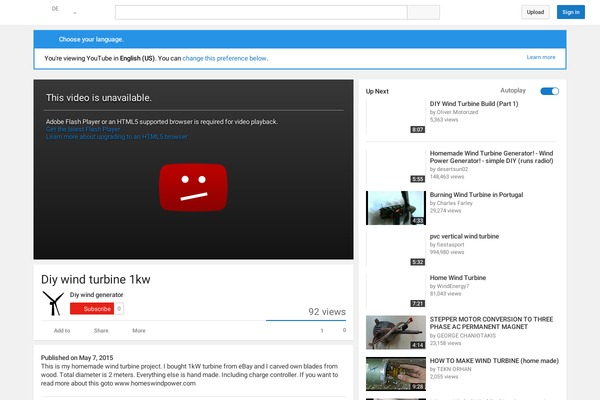Click the Burning Wind Turbine thumbnail

[396, 208]
